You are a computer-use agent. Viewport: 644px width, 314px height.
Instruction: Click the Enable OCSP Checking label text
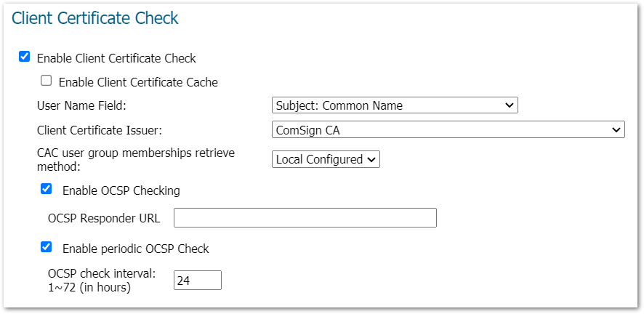[121, 190]
